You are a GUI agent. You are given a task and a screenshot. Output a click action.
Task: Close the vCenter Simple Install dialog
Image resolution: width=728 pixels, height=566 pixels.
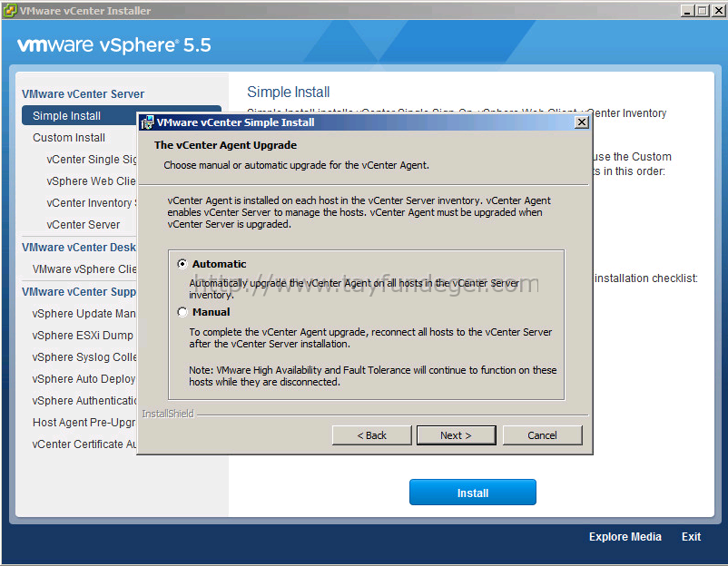click(x=582, y=122)
